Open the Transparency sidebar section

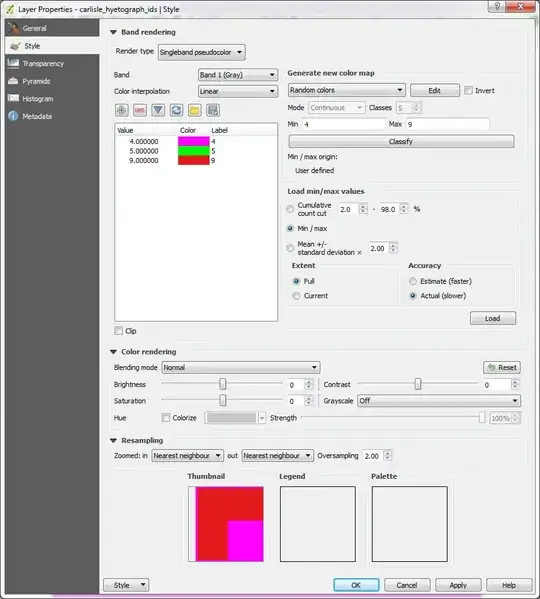click(x=52, y=63)
